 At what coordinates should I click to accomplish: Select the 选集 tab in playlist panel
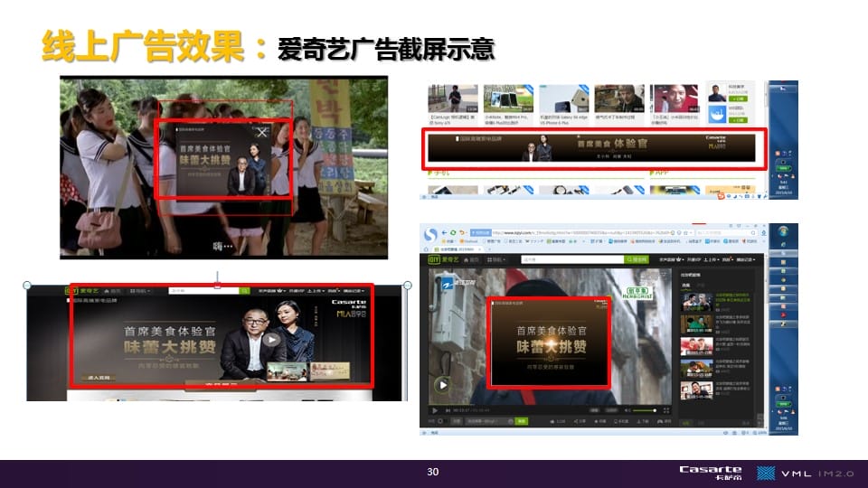[x=686, y=286]
